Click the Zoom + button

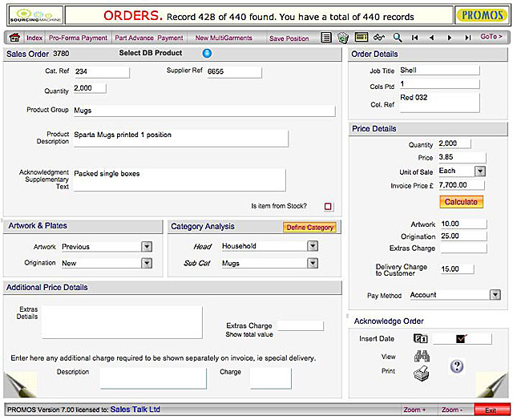414,410
